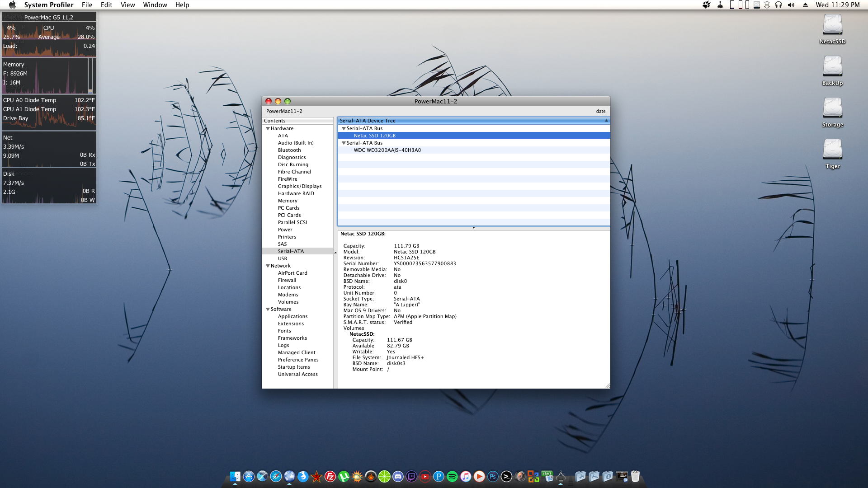Launch FileZilla from the dock
868x488 pixels.
coord(330,476)
